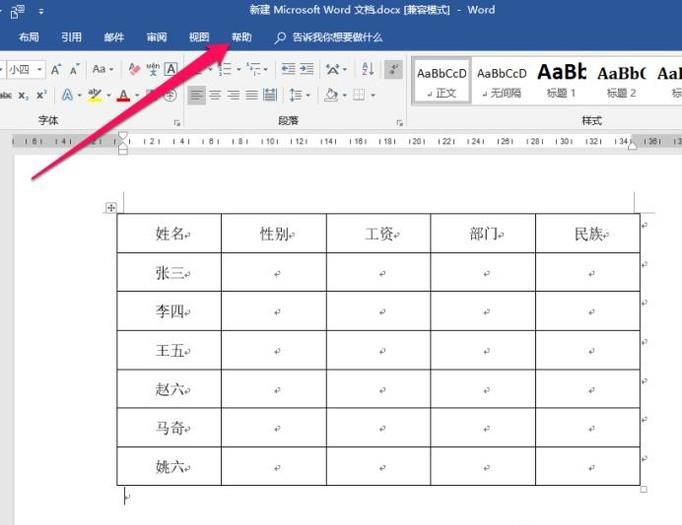Apply a multilevel list
This screenshot has width=682, height=525.
[253, 69]
